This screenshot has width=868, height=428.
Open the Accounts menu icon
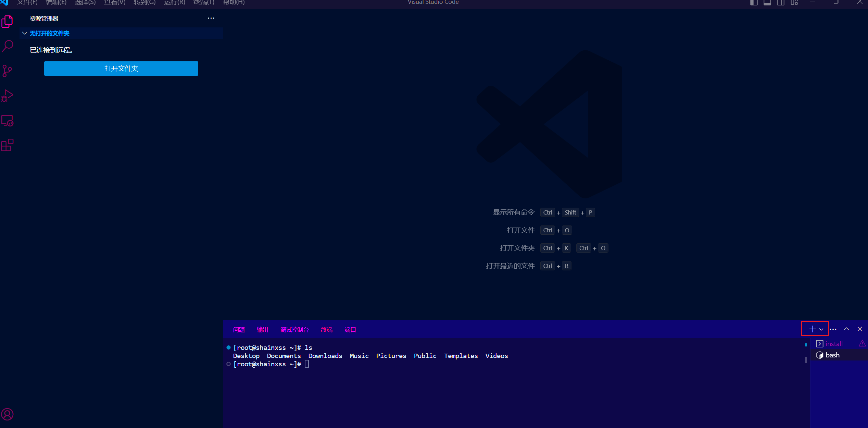(x=7, y=414)
